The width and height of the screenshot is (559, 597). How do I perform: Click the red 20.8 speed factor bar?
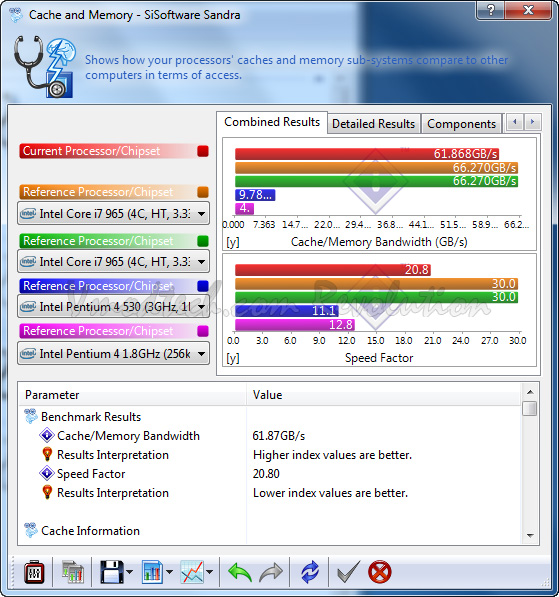coord(333,270)
